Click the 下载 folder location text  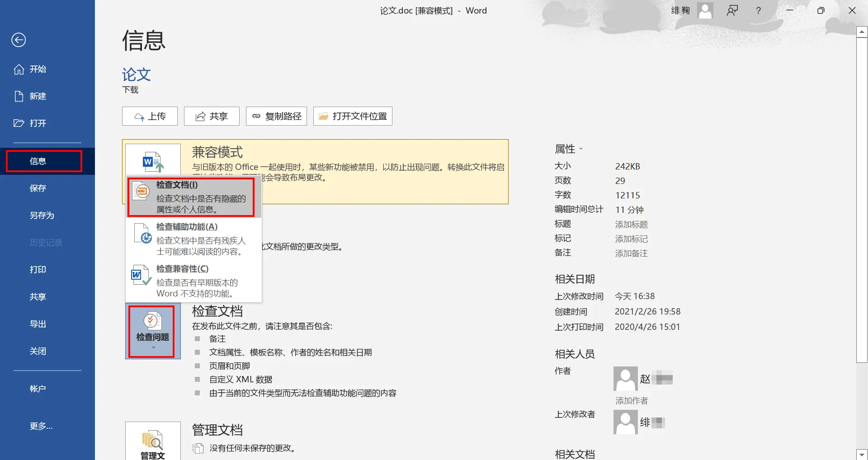(x=130, y=90)
